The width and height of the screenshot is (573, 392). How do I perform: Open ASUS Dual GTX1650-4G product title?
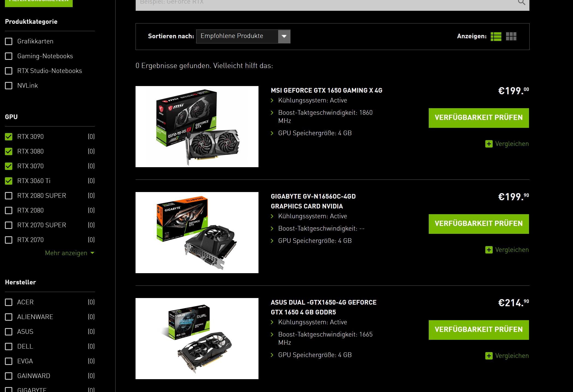(x=324, y=307)
